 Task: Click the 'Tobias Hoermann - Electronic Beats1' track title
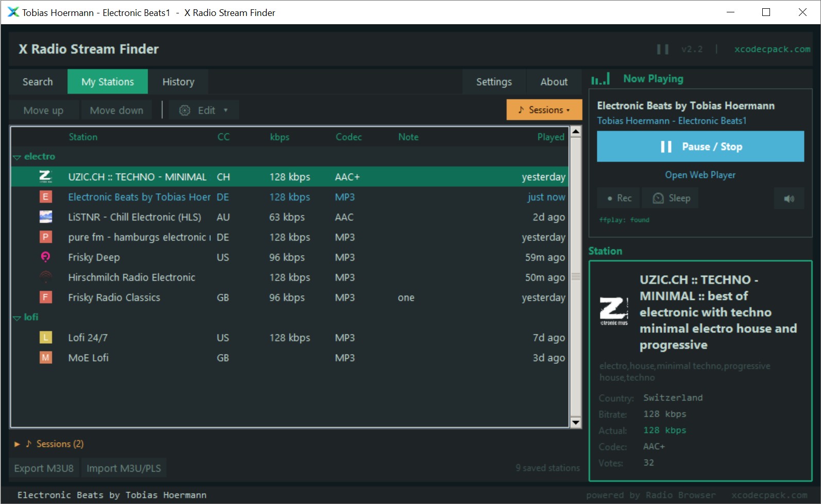point(672,121)
